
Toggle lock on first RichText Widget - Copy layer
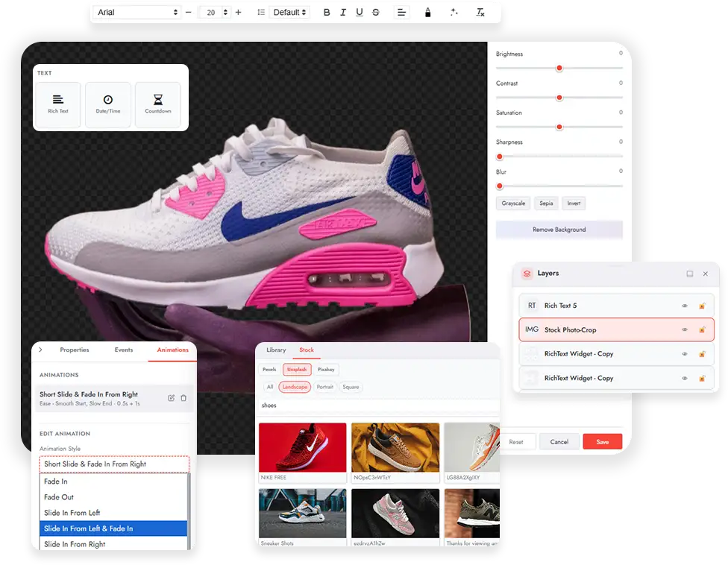(x=702, y=354)
